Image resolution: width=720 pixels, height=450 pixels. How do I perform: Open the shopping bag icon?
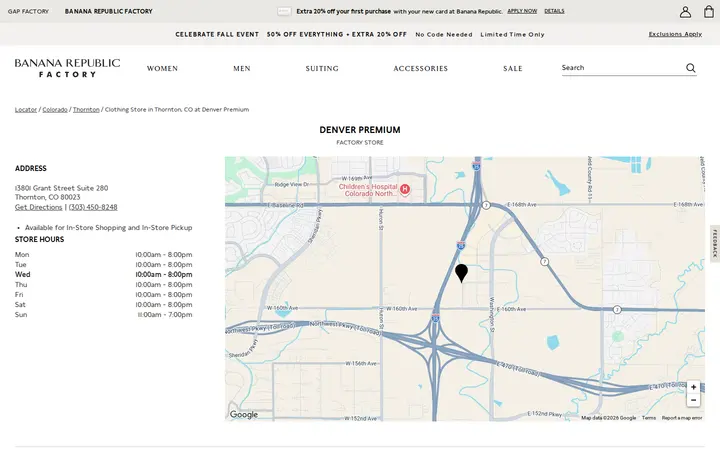click(x=709, y=11)
